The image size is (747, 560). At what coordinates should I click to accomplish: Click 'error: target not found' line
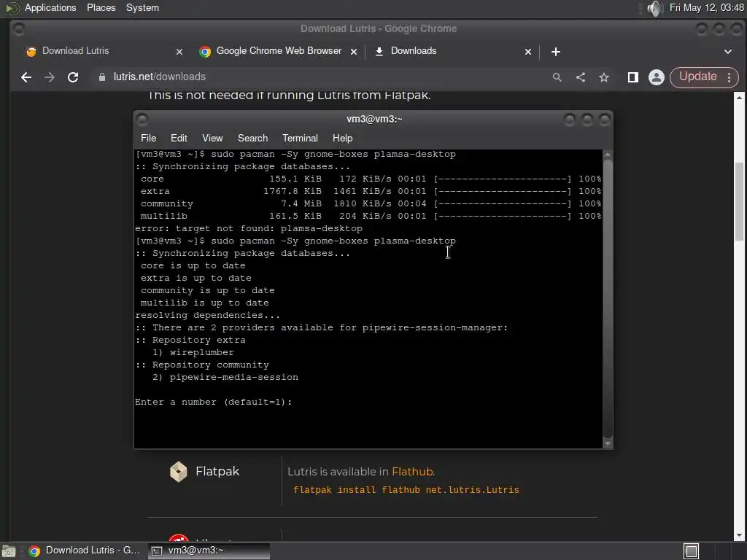pyautogui.click(x=249, y=228)
